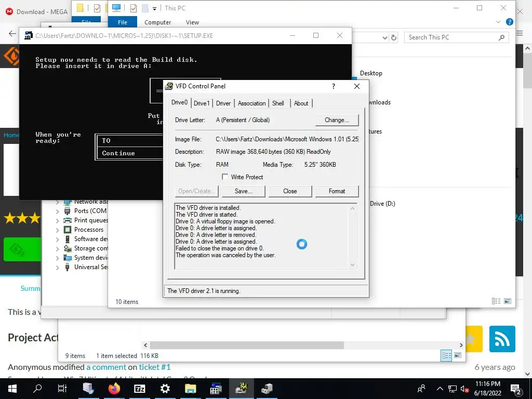Open the Shell tab

click(278, 103)
